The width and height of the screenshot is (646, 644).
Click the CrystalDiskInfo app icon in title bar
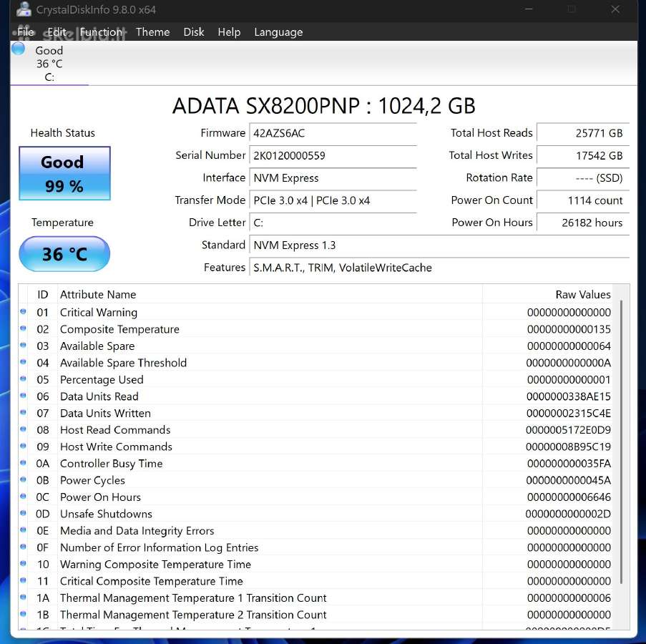[x=24, y=9]
